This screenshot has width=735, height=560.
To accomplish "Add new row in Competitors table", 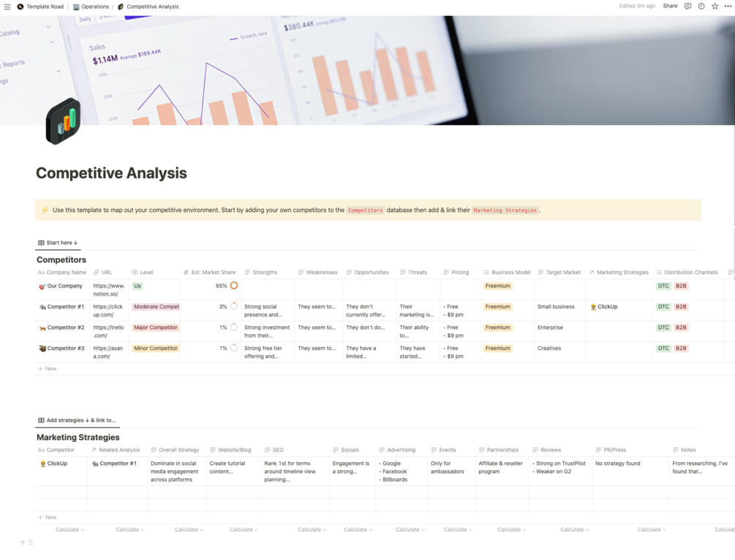I will pos(48,368).
